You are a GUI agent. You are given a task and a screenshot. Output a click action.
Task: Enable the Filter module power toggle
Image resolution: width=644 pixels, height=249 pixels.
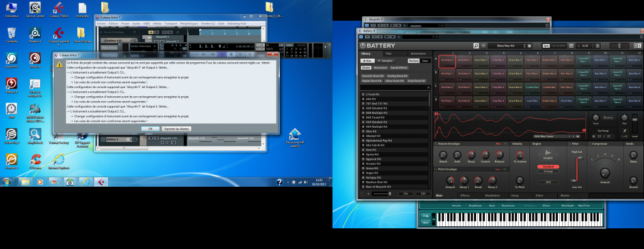tap(570, 144)
